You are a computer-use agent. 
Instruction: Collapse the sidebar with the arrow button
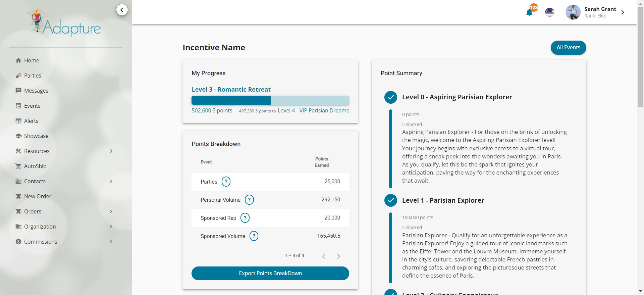122,10
